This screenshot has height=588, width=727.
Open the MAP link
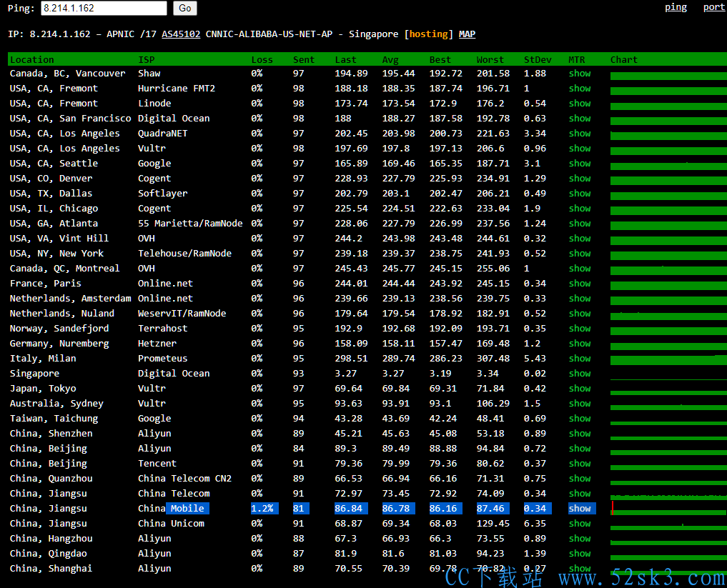(x=467, y=34)
